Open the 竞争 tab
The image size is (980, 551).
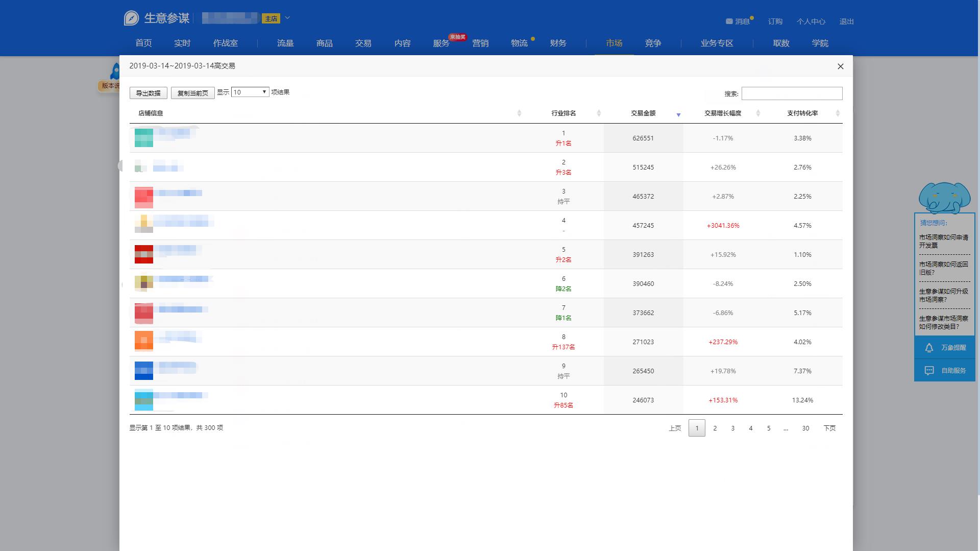653,43
